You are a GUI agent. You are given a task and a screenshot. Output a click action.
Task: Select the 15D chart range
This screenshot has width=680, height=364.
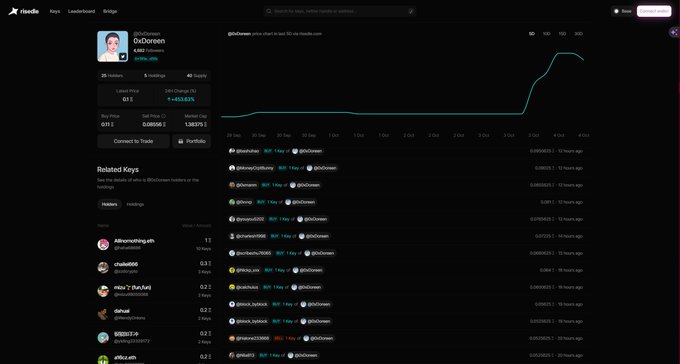[x=562, y=34]
